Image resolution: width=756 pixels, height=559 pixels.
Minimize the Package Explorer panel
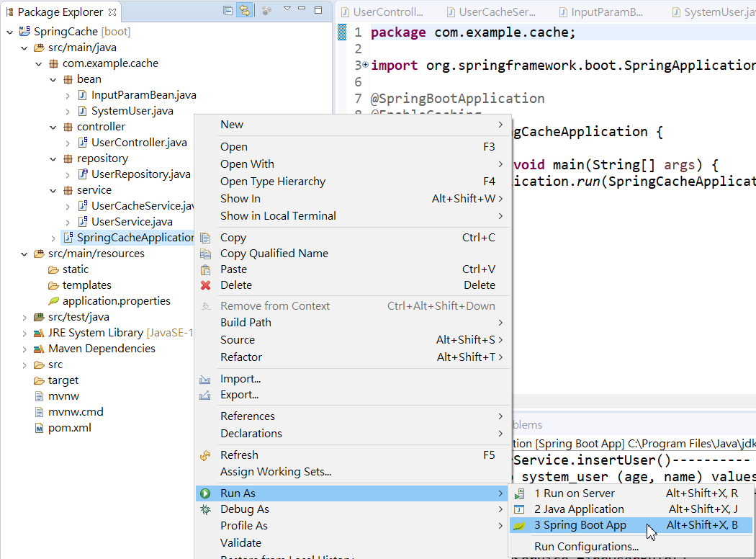tap(302, 9)
